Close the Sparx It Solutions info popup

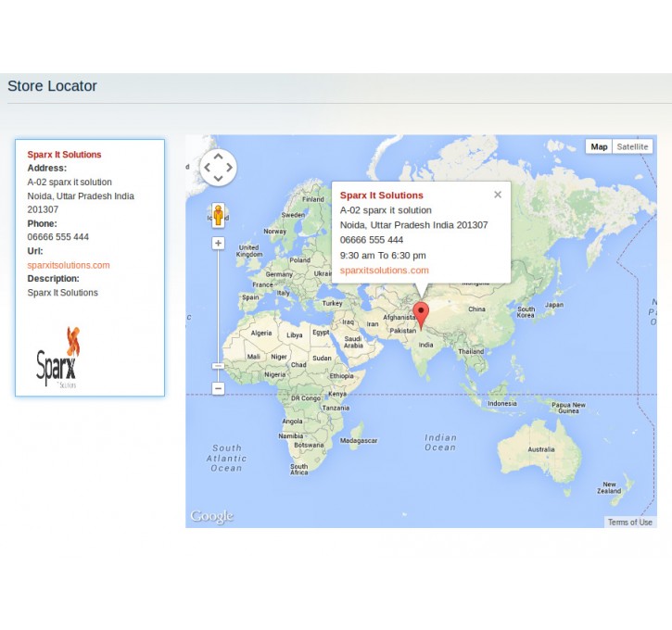click(498, 195)
